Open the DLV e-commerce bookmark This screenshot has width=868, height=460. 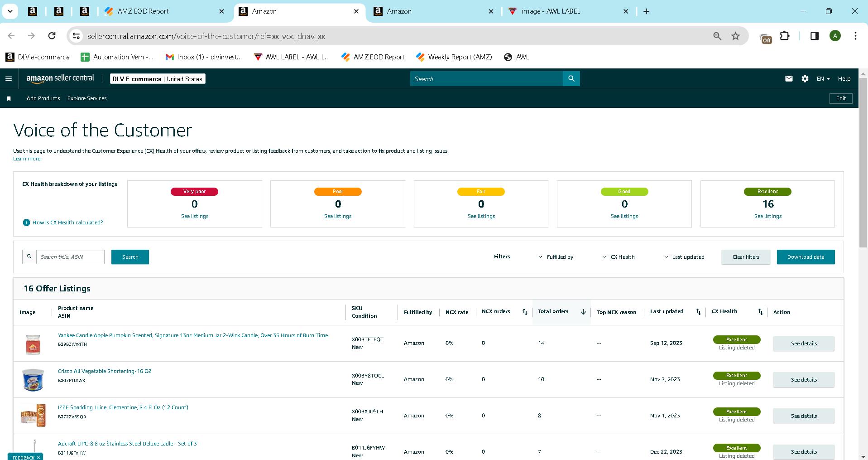point(38,57)
